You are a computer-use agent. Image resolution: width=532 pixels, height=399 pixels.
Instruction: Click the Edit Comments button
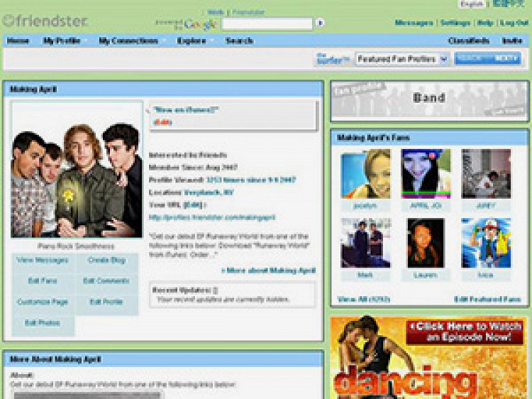(106, 281)
